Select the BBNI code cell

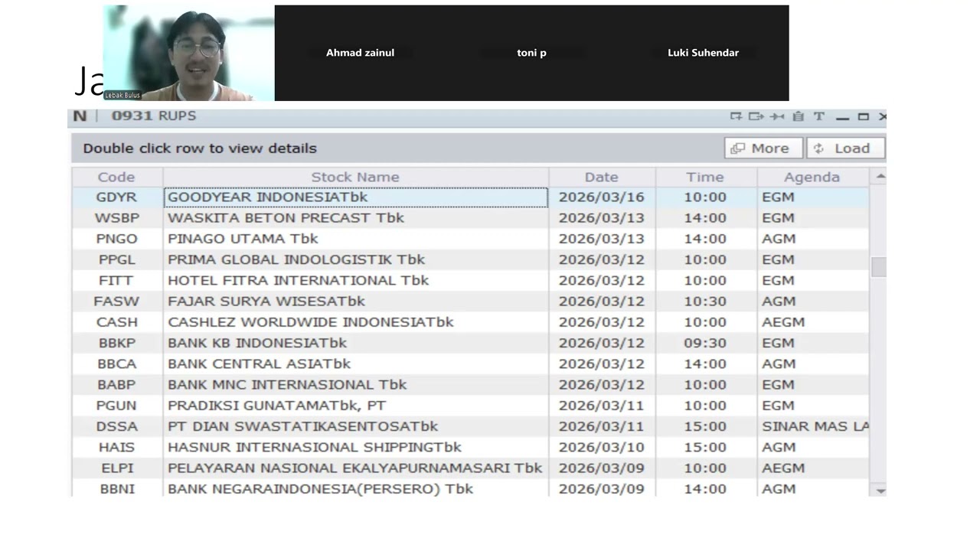[116, 488]
